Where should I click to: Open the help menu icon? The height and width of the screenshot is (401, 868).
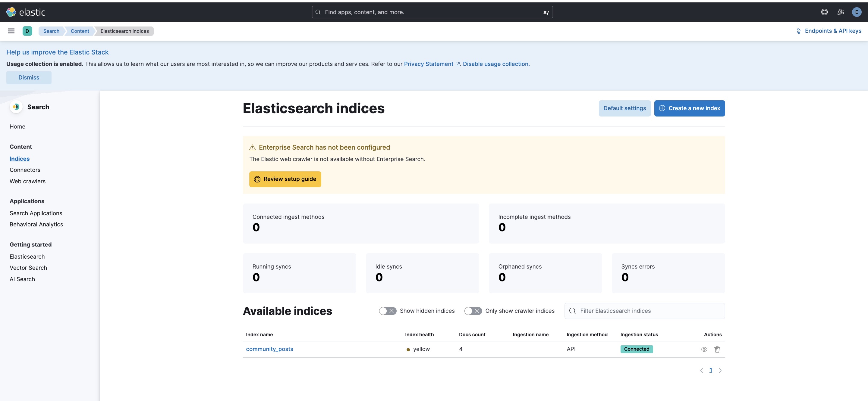pyautogui.click(x=824, y=12)
